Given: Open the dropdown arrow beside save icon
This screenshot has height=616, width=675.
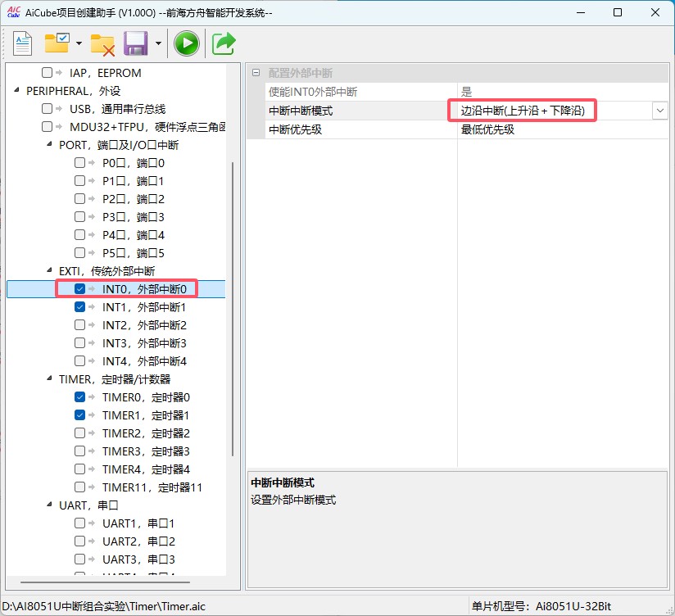Looking at the screenshot, I should coord(158,43).
